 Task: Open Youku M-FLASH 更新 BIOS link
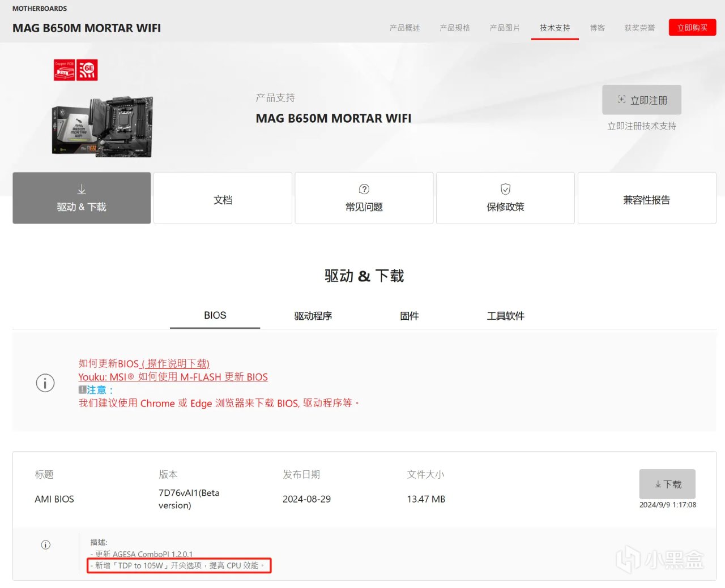(x=173, y=377)
